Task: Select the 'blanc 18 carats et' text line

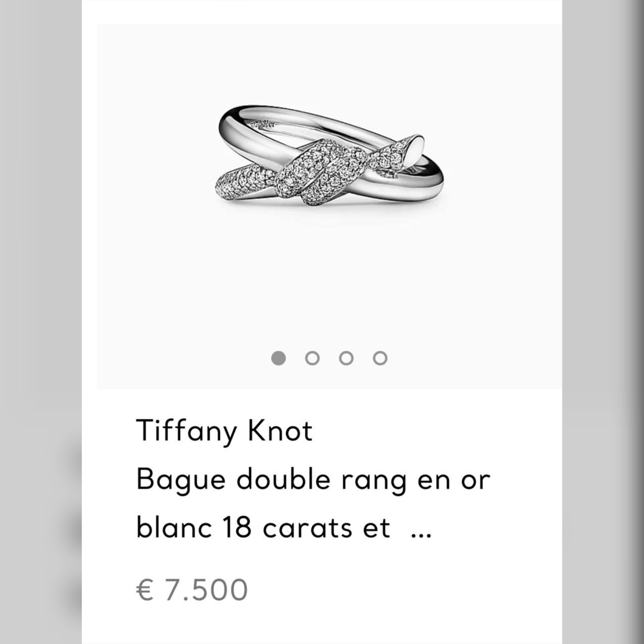Action: coord(263,528)
